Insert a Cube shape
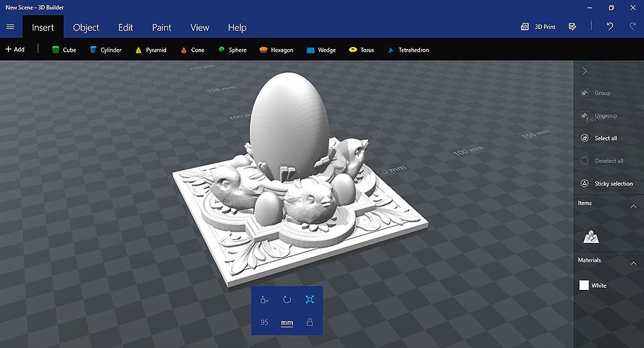Image resolution: width=644 pixels, height=348 pixels. point(63,50)
